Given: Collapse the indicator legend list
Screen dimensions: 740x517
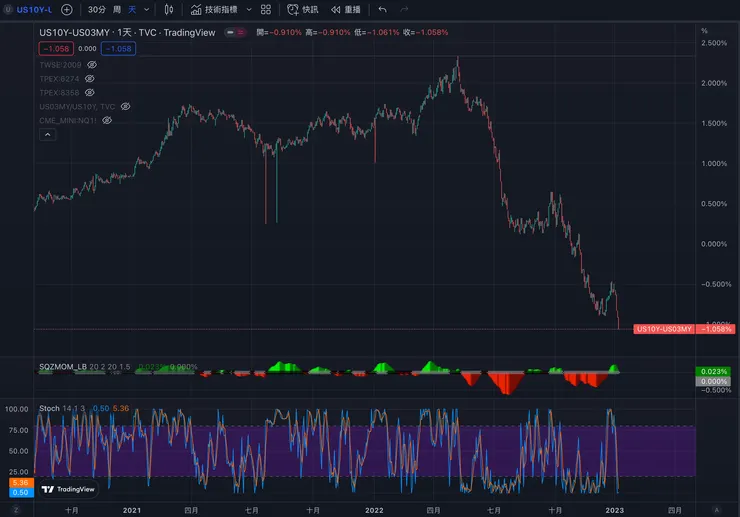Looking at the screenshot, I should click(48, 135).
